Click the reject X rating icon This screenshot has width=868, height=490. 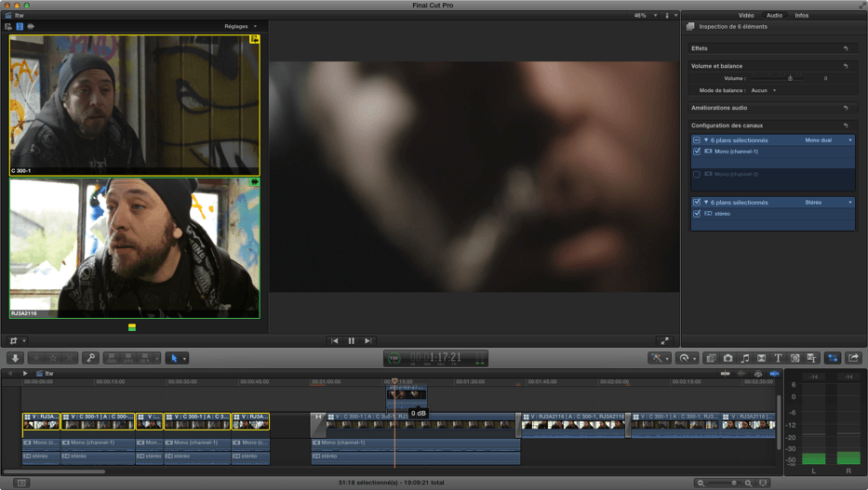pos(69,358)
